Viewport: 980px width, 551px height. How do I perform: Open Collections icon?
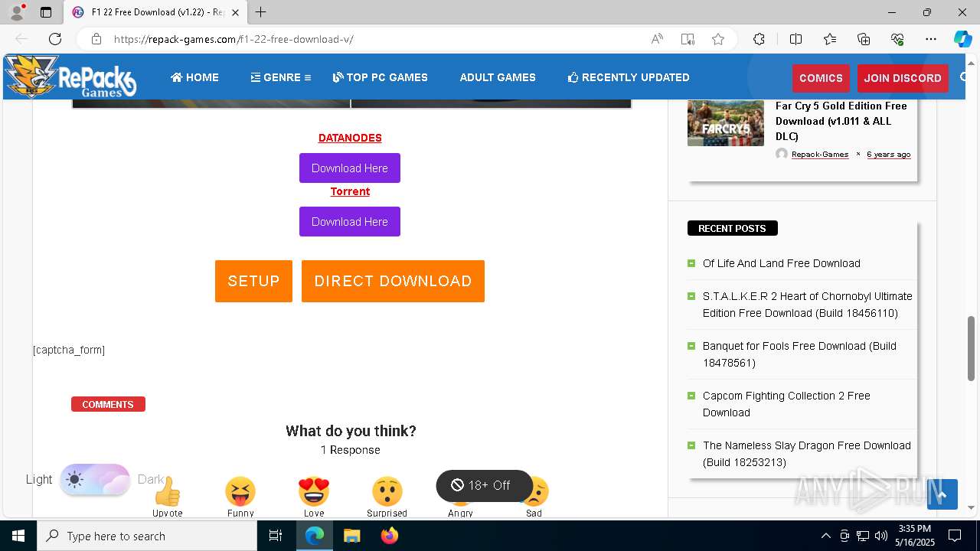point(864,39)
